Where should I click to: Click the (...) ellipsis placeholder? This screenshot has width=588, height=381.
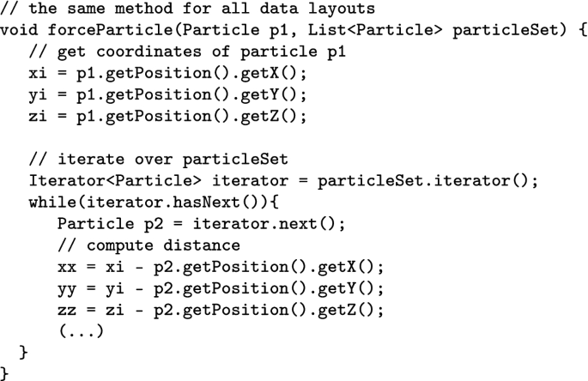tap(82, 331)
